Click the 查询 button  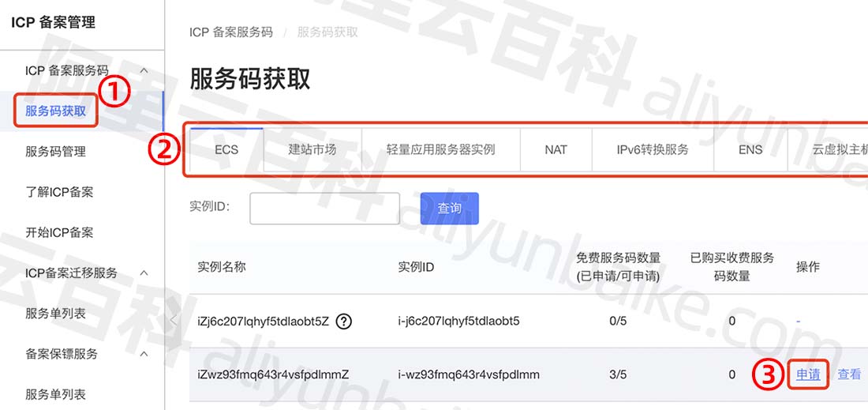click(x=450, y=209)
